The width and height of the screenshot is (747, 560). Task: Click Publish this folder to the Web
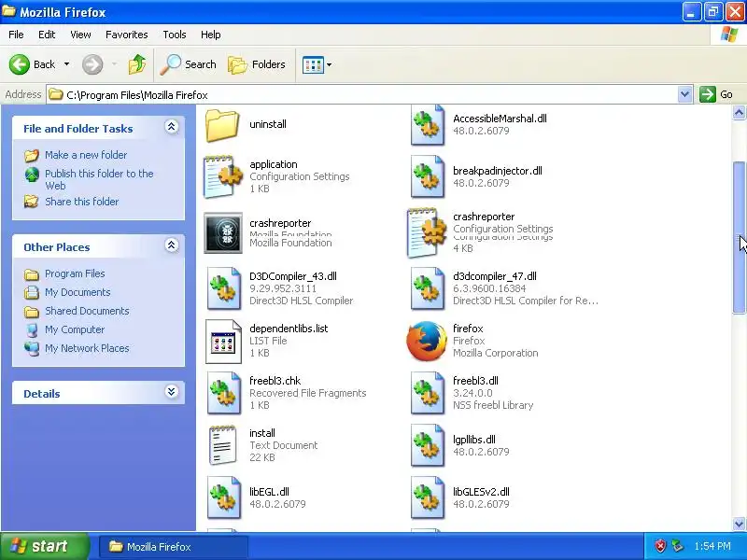coord(99,179)
